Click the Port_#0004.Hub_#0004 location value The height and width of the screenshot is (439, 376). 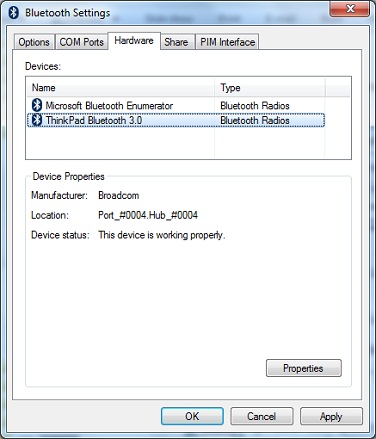pyautogui.click(x=148, y=215)
